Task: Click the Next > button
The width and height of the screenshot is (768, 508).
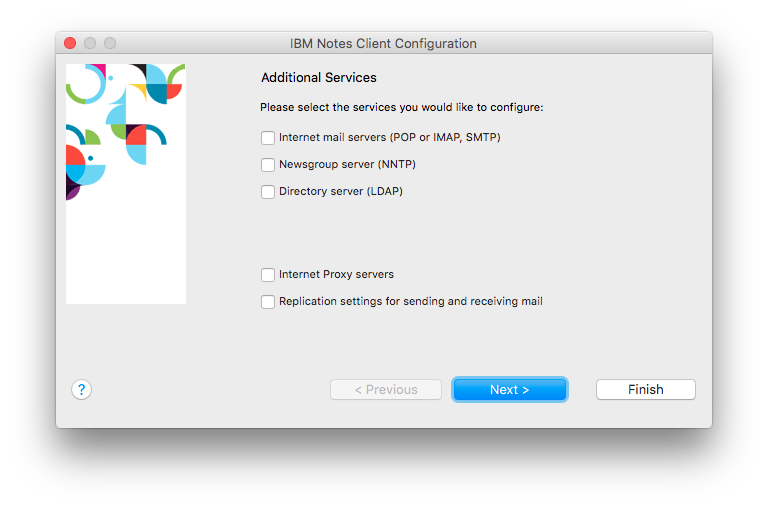Action: pyautogui.click(x=509, y=389)
